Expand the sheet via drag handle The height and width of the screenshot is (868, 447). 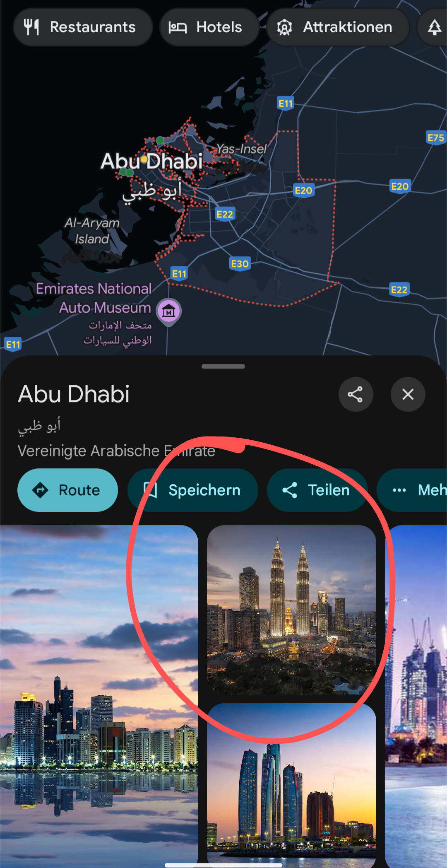point(223,366)
